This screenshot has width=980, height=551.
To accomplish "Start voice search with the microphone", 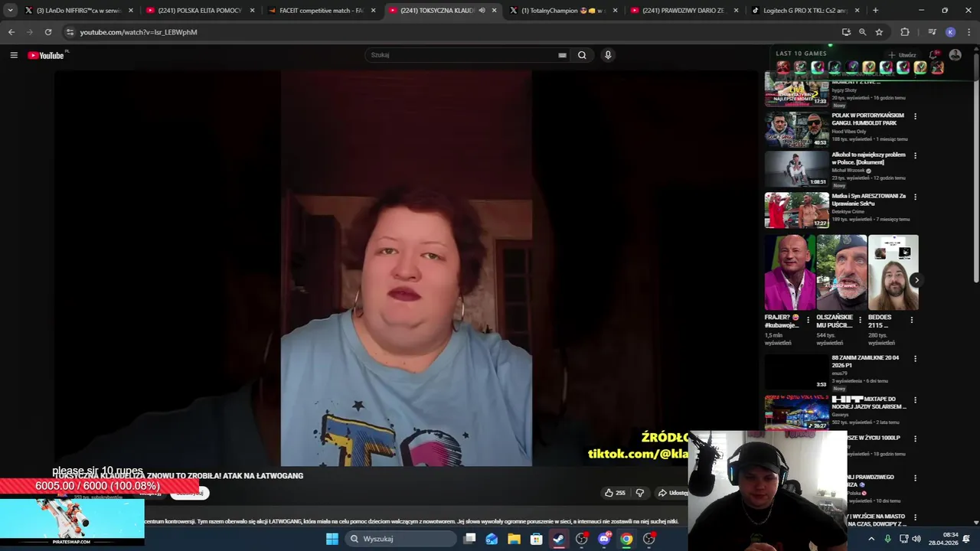I will pos(608,55).
